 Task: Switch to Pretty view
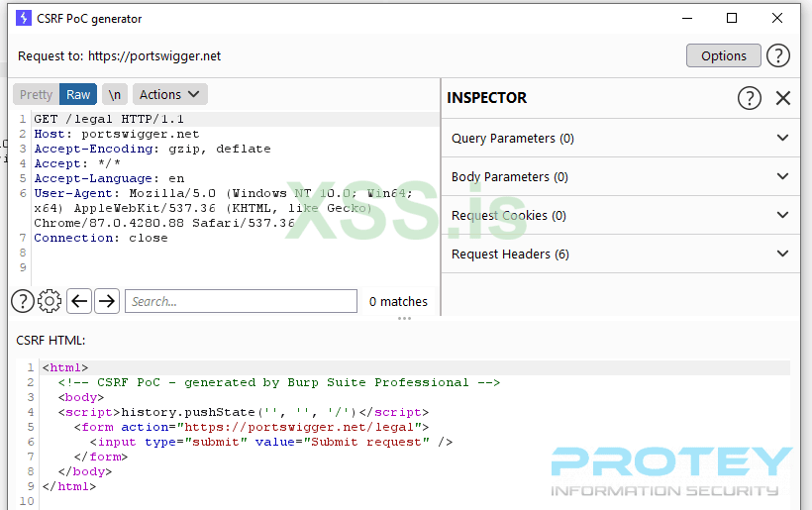click(36, 95)
